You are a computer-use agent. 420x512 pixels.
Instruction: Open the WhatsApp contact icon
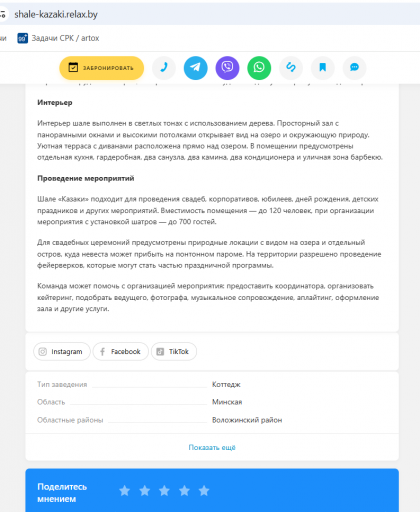tap(259, 68)
